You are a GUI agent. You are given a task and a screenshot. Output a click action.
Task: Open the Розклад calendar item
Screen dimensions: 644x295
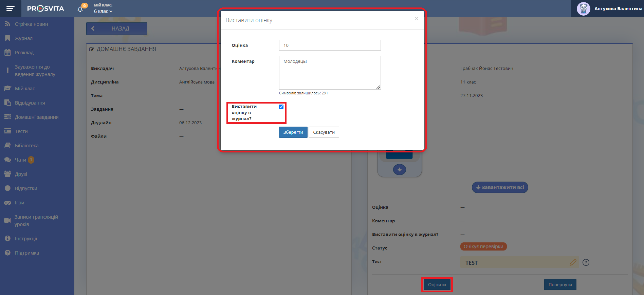coord(24,53)
